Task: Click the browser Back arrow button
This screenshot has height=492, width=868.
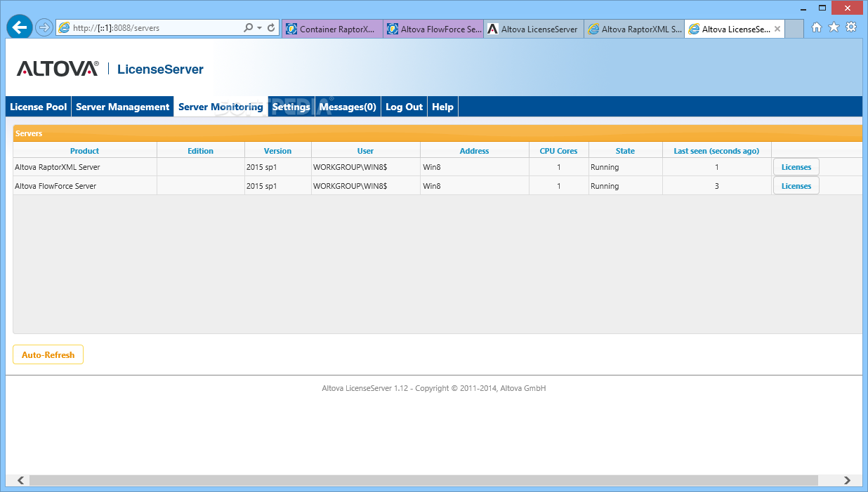Action: point(20,27)
